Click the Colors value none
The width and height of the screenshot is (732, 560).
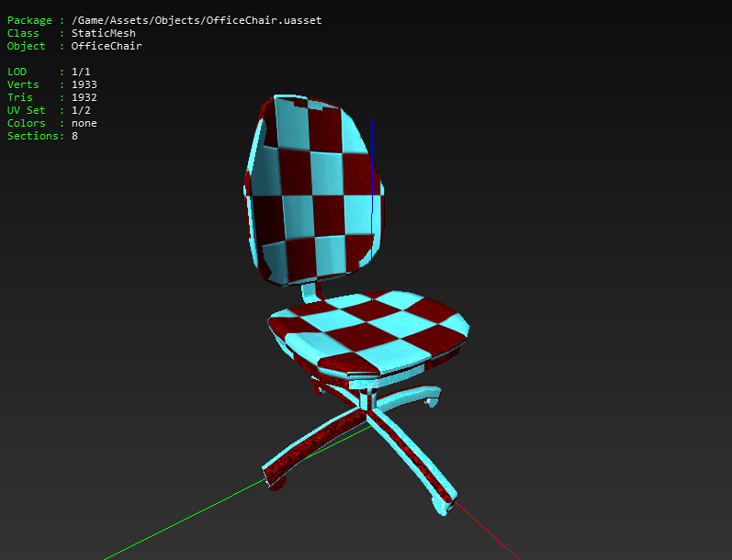coord(84,123)
